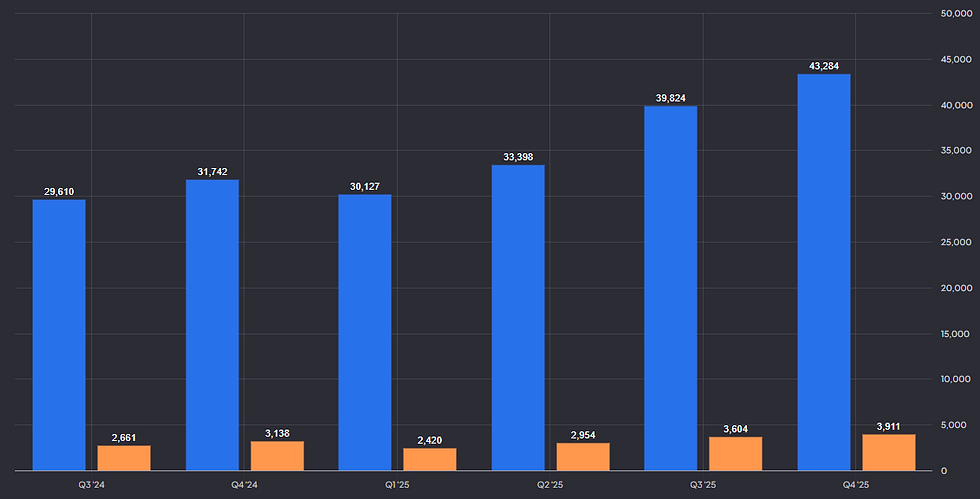Click the 50,000 y-axis tick label
The width and height of the screenshot is (980, 499).
(956, 14)
